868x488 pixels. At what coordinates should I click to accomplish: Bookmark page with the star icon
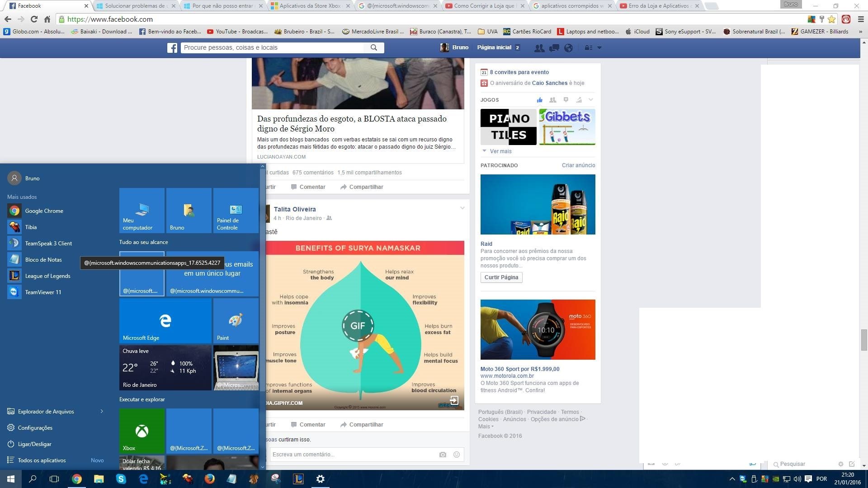click(x=832, y=19)
